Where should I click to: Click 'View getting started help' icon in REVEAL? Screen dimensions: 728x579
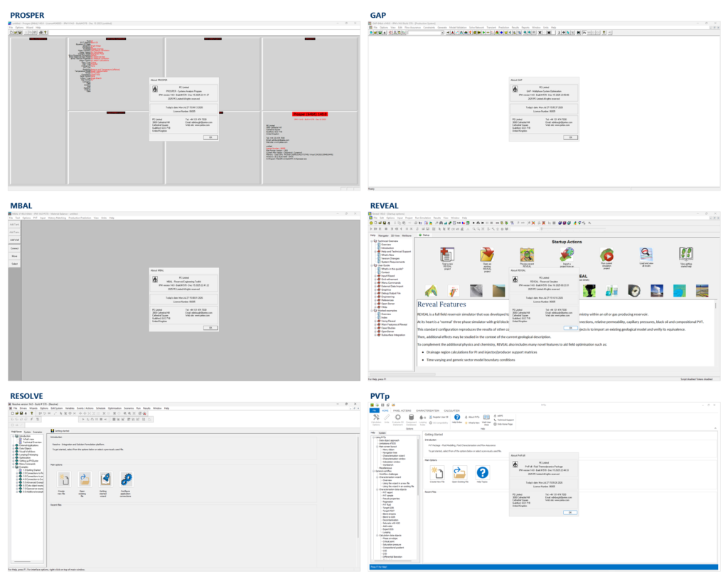click(686, 254)
